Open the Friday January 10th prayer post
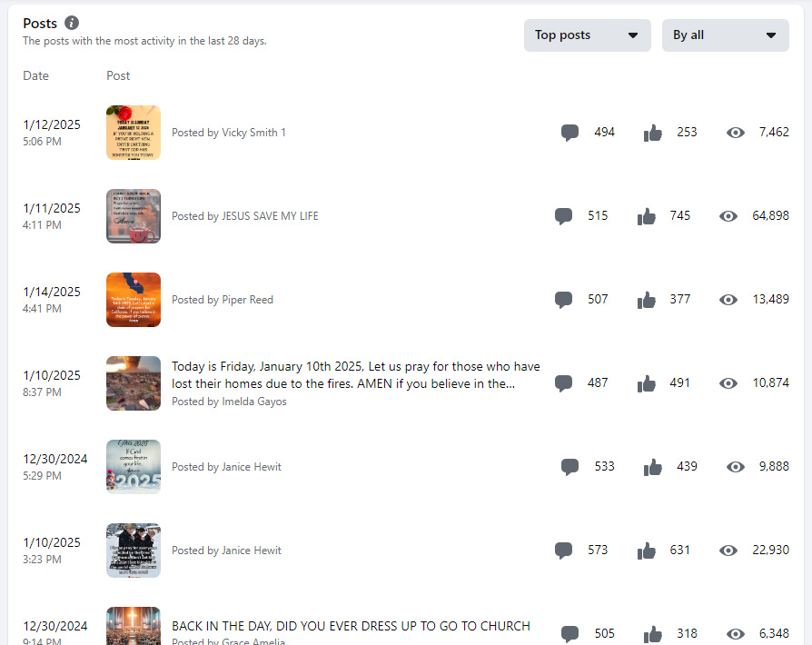This screenshot has width=812, height=645. pos(356,375)
